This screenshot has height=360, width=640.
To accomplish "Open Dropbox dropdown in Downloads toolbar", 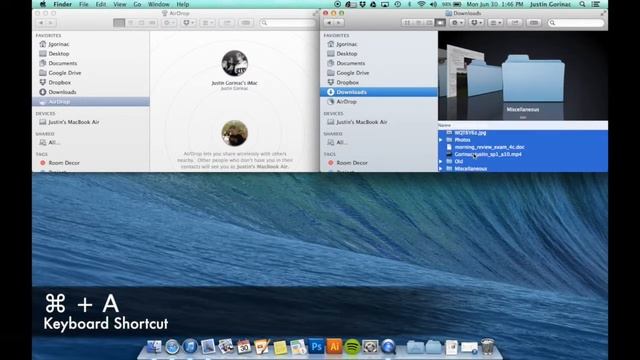I will pyautogui.click(x=476, y=23).
